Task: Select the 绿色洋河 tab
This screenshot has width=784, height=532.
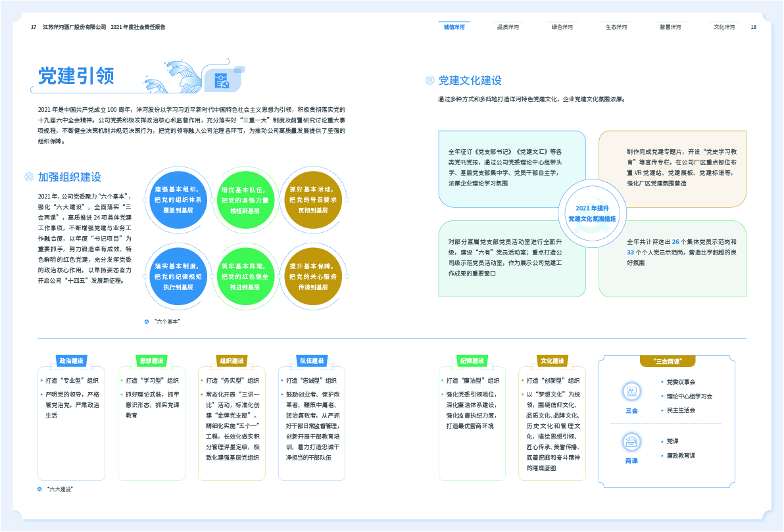Action: point(562,27)
